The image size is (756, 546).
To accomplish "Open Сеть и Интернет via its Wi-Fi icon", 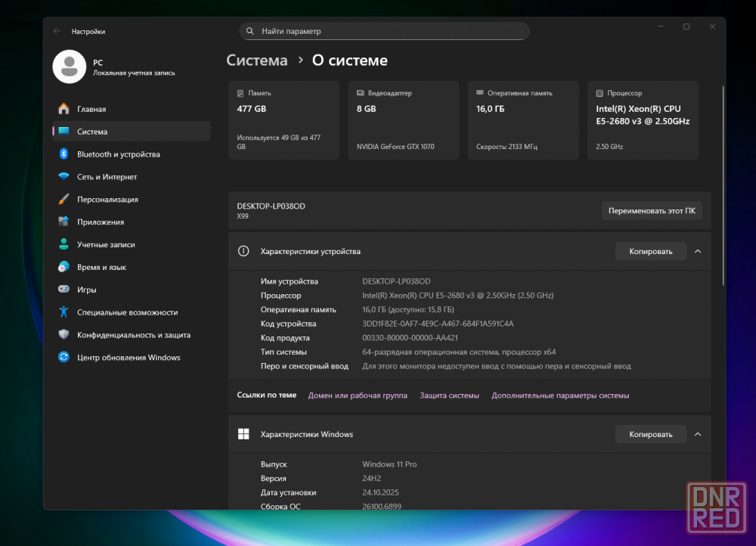I will point(64,177).
